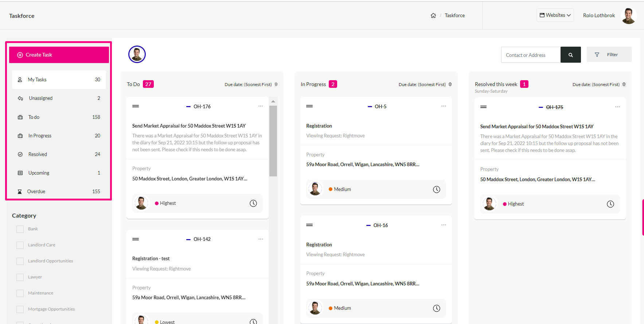The height and width of the screenshot is (324, 644).
Task: Click the Create Task button
Action: pyautogui.click(x=59, y=55)
